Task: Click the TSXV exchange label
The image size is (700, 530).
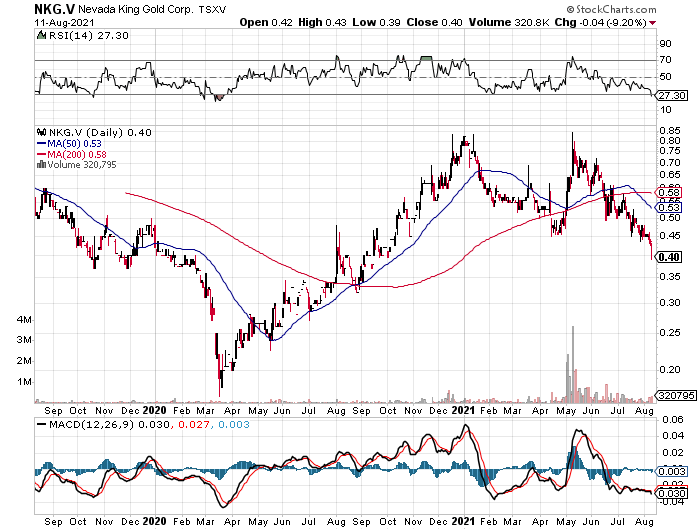Action: (x=212, y=9)
